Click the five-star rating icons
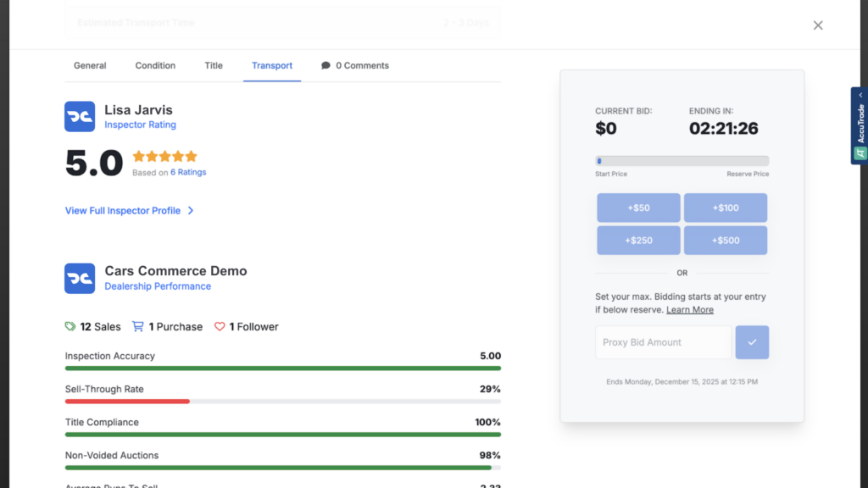 pos(165,156)
